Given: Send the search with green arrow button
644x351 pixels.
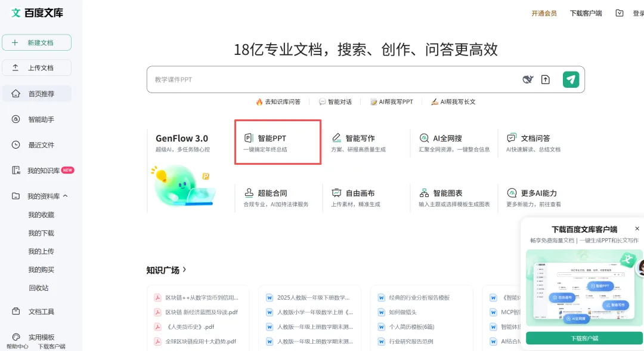Looking at the screenshot, I should pos(571,79).
